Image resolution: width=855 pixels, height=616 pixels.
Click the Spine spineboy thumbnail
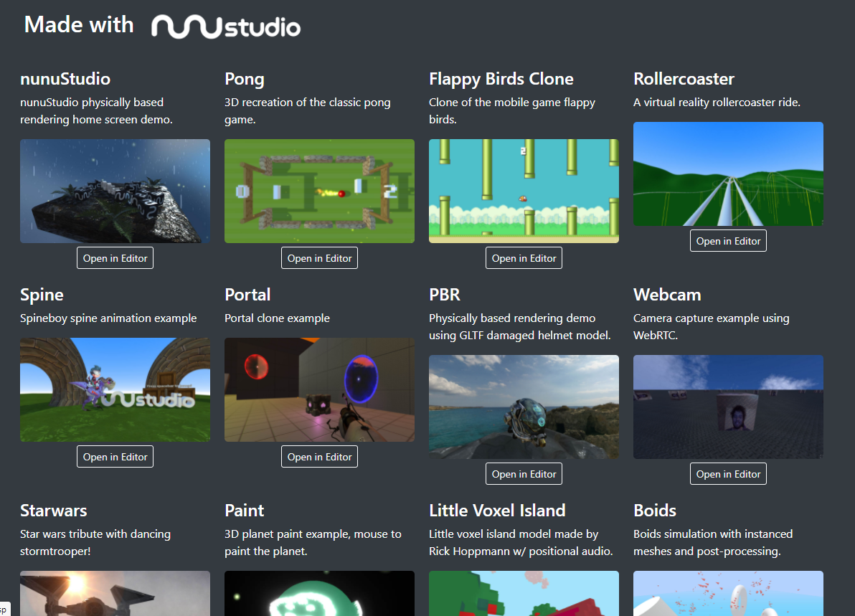pyautogui.click(x=115, y=390)
